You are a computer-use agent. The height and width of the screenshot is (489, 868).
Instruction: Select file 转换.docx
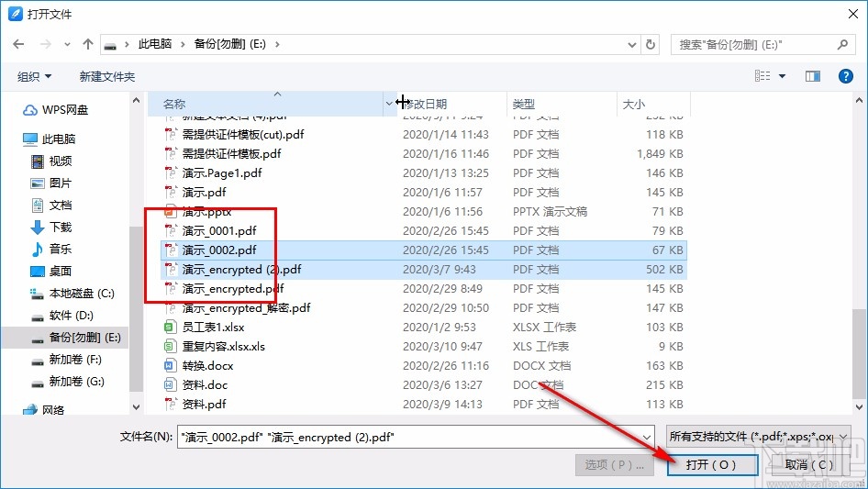tap(207, 366)
